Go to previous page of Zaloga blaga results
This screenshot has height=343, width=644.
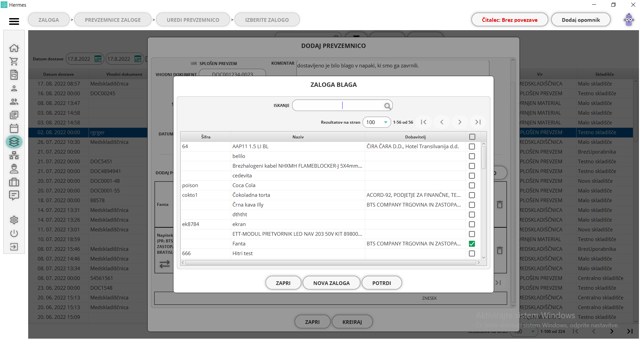[442, 122]
